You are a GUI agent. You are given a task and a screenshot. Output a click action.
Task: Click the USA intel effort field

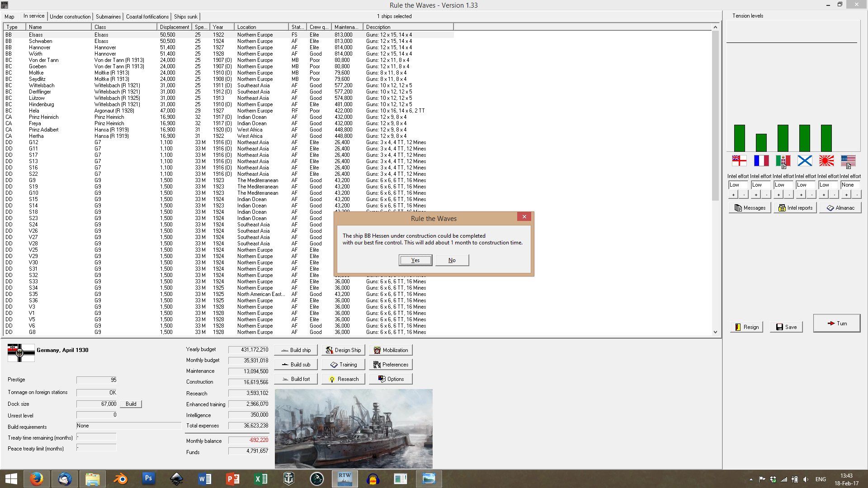point(850,185)
